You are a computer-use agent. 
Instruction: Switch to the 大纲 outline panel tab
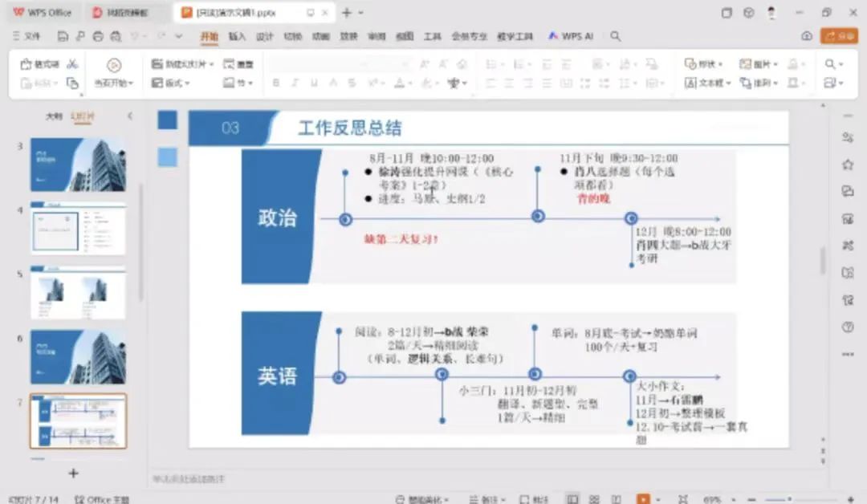(53, 116)
